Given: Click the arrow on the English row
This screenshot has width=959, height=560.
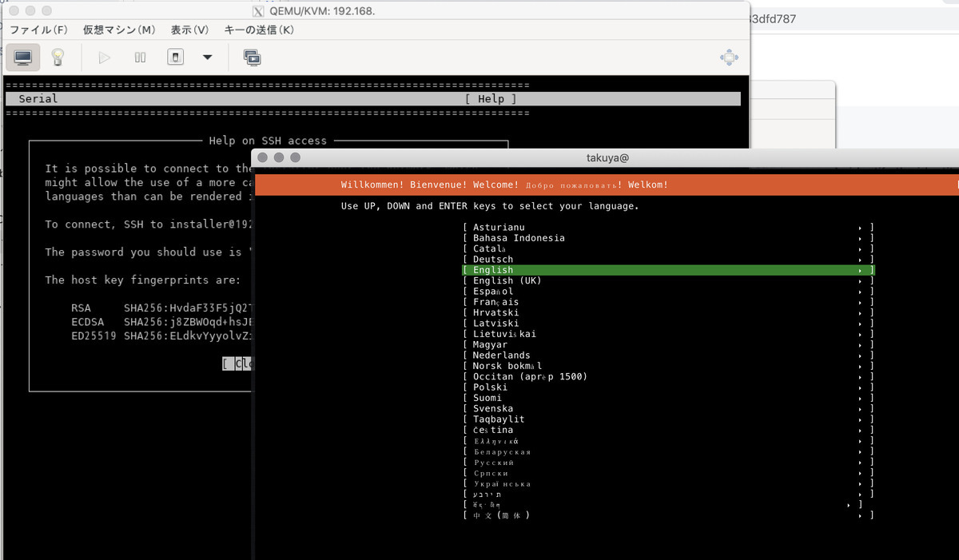Looking at the screenshot, I should (x=861, y=270).
